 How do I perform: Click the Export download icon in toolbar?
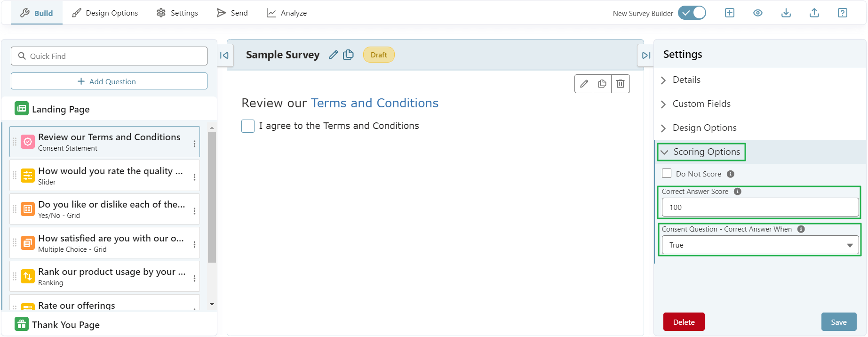pyautogui.click(x=786, y=13)
